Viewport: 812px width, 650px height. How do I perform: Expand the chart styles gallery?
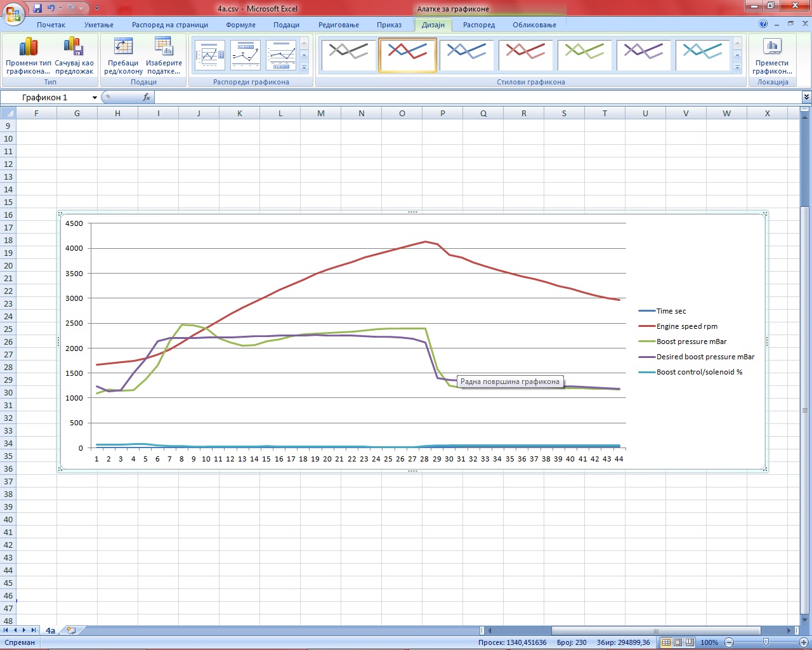click(737, 67)
